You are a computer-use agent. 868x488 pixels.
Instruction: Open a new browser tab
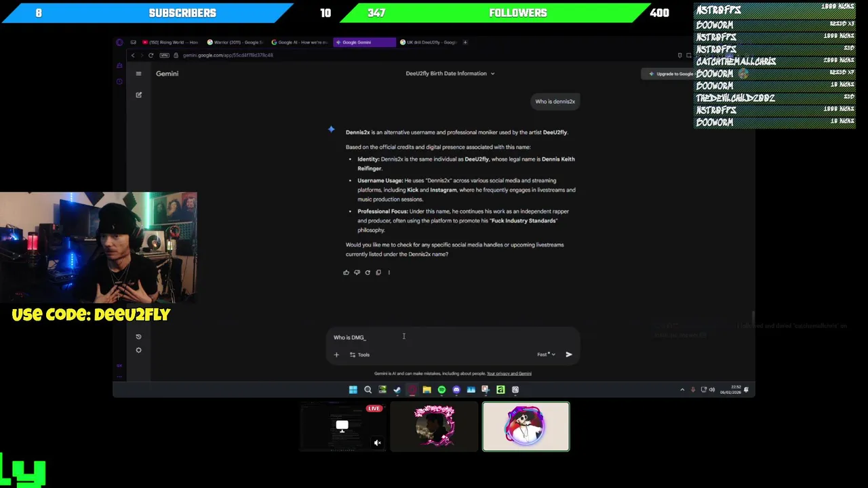point(465,42)
